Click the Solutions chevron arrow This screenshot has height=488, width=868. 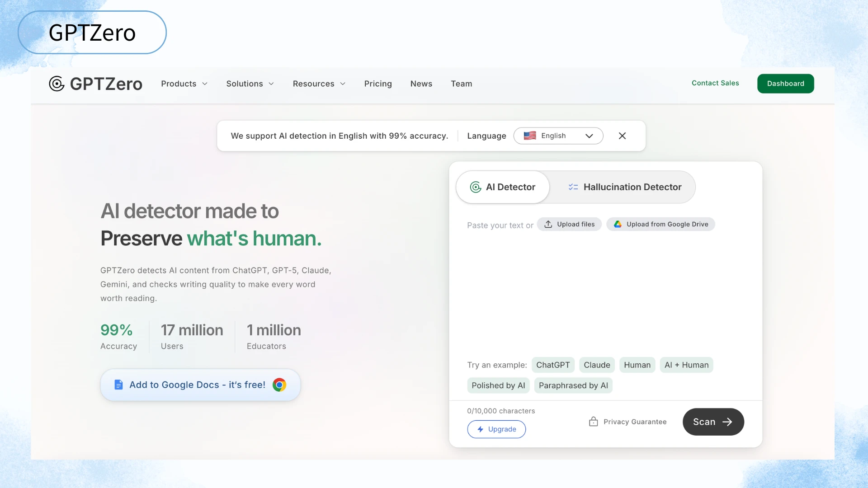pyautogui.click(x=271, y=84)
